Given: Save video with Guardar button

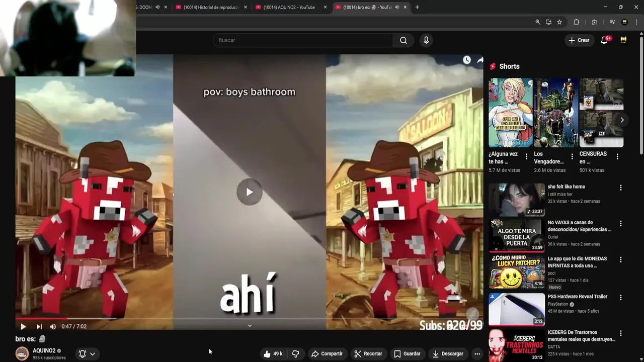Looking at the screenshot, I should point(407,354).
